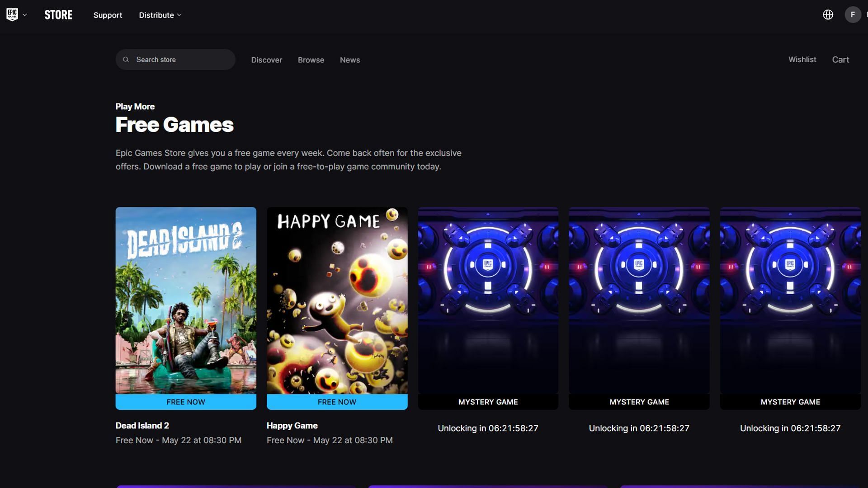Open the third Mystery Game vault image

pos(790,300)
